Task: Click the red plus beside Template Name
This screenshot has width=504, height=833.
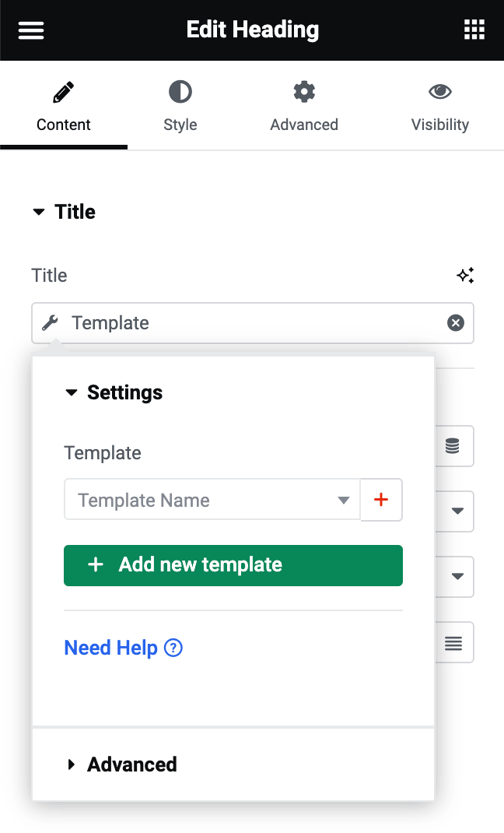Action: pyautogui.click(x=381, y=500)
